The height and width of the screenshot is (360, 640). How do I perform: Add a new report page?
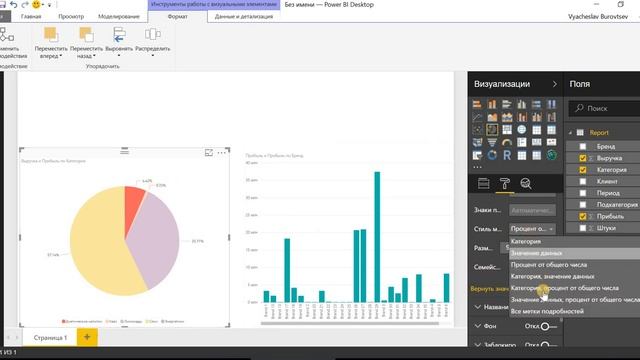pyautogui.click(x=87, y=338)
